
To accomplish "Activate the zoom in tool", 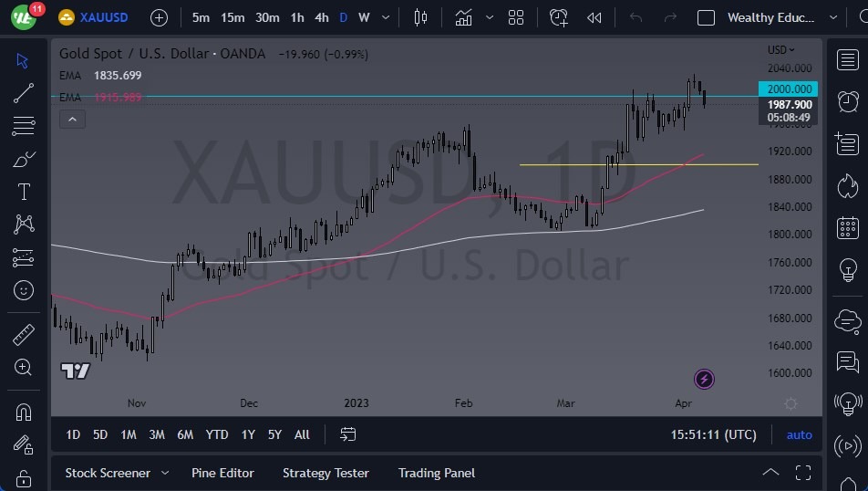I will (24, 368).
